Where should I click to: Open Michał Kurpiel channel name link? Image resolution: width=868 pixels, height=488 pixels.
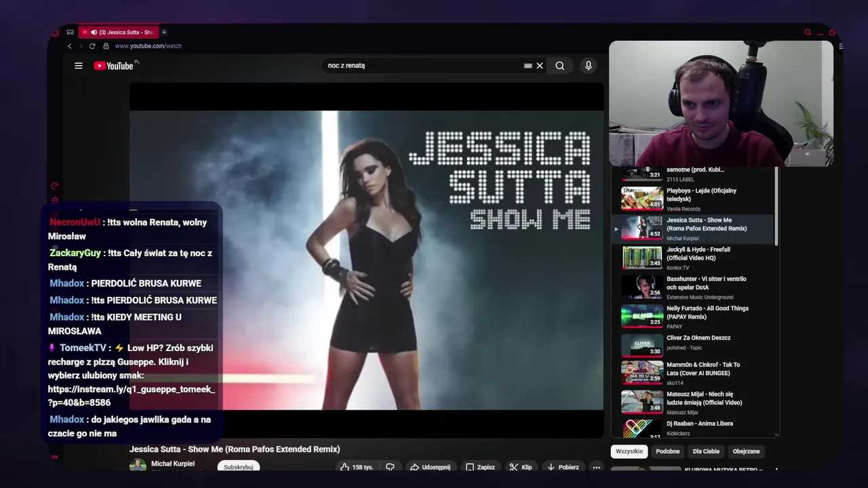coord(173,464)
